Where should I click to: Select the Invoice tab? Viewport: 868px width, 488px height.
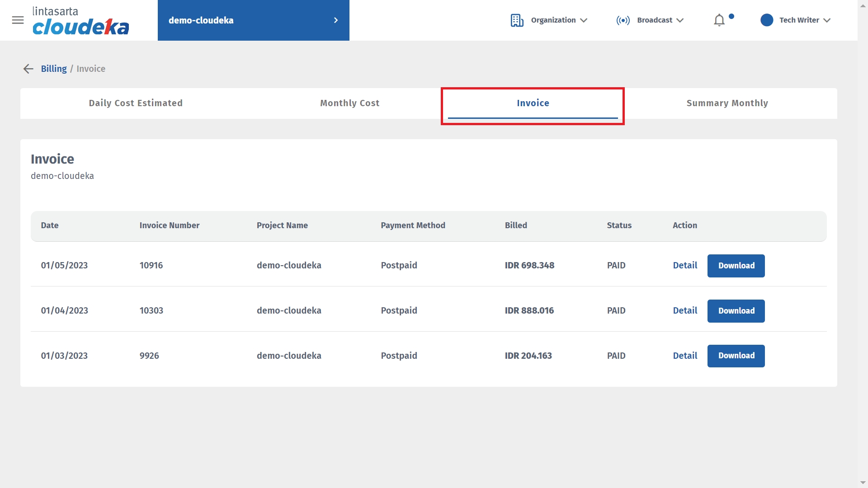[533, 103]
